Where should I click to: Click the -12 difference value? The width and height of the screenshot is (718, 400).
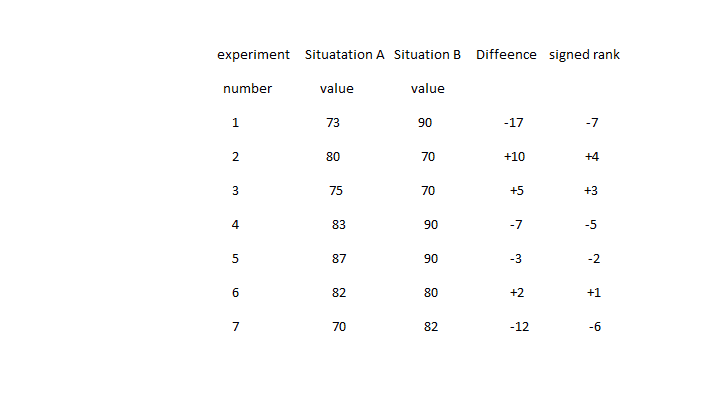(x=519, y=327)
